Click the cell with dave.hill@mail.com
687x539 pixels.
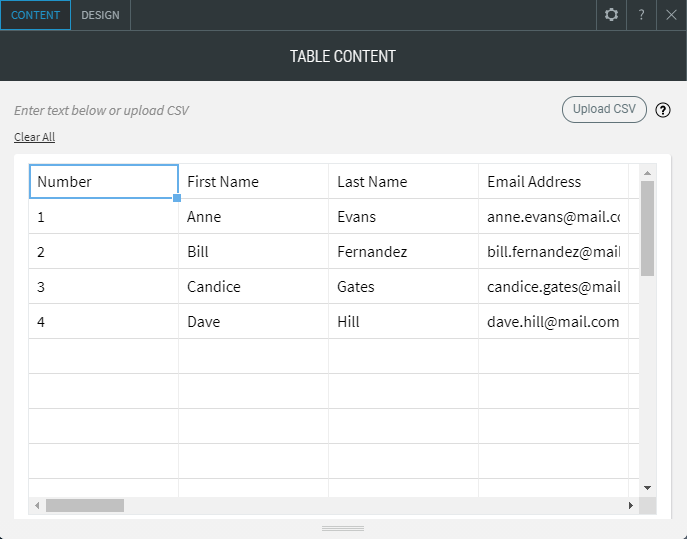pos(553,322)
